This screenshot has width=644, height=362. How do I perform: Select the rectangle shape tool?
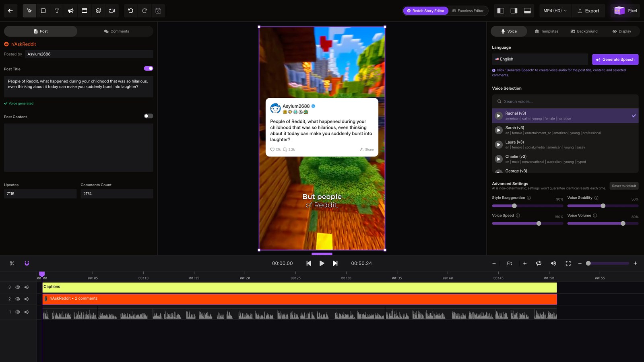[43, 11]
